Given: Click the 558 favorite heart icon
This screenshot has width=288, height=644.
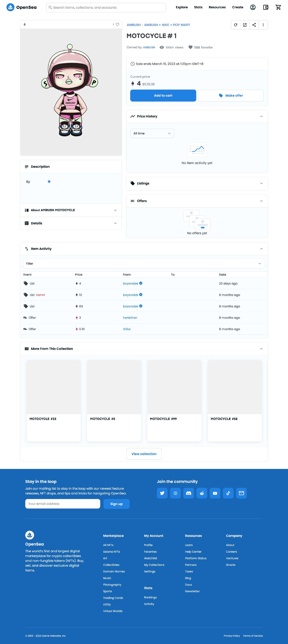Looking at the screenshot, I should click(190, 47).
